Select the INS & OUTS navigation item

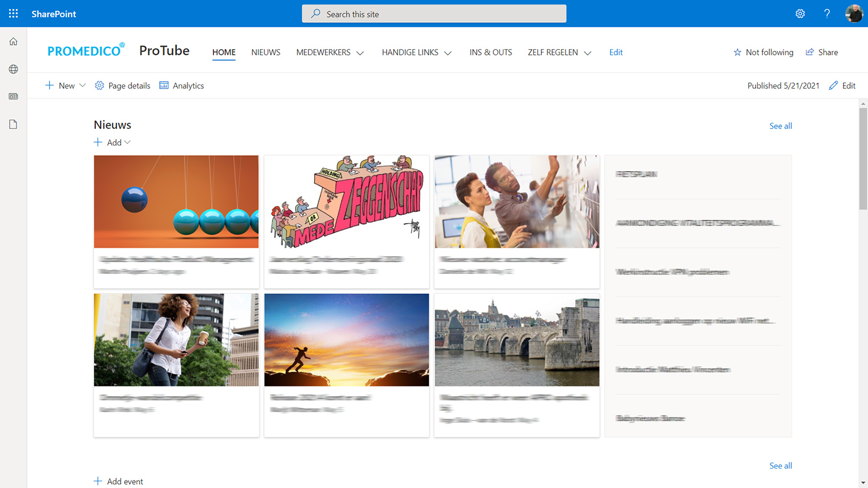pyautogui.click(x=491, y=52)
